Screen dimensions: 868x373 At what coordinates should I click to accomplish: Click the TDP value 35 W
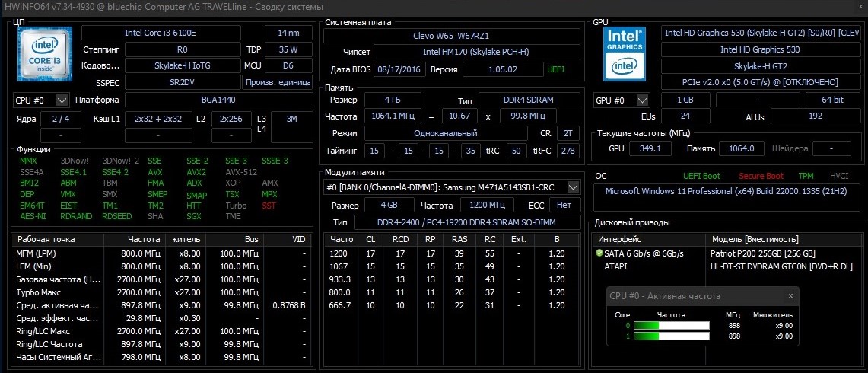coord(288,49)
